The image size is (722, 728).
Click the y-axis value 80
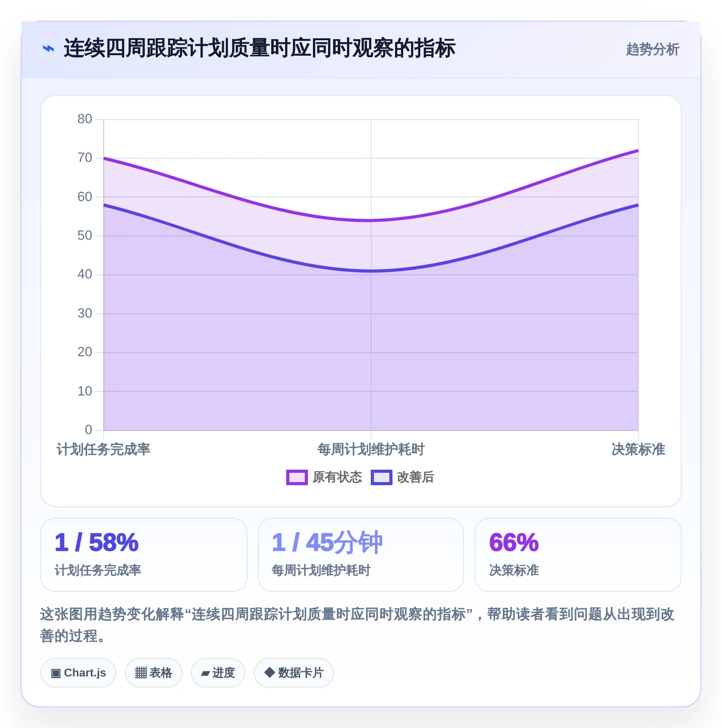pyautogui.click(x=85, y=119)
